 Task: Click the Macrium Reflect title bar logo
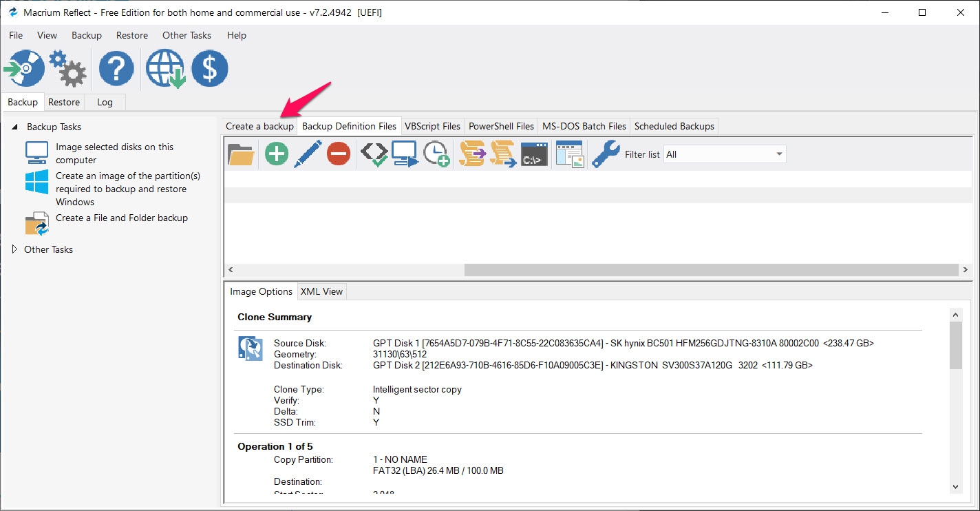click(x=13, y=12)
